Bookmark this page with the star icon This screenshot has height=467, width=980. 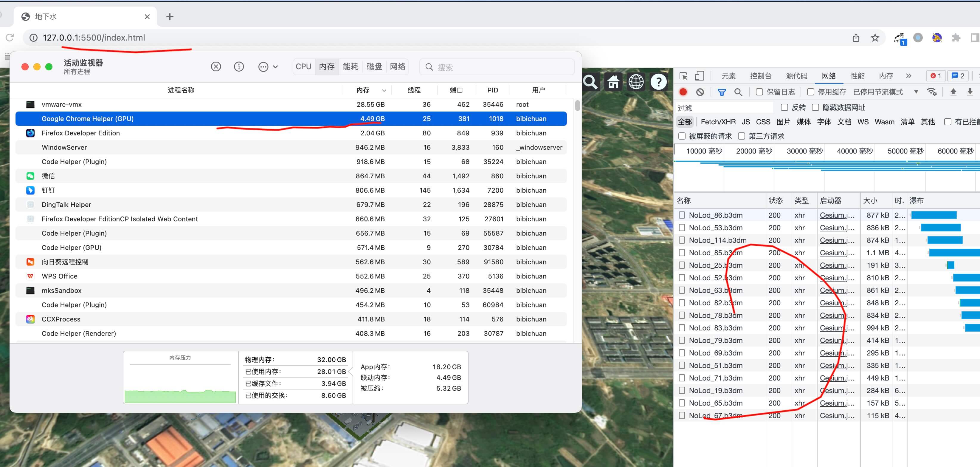click(875, 38)
